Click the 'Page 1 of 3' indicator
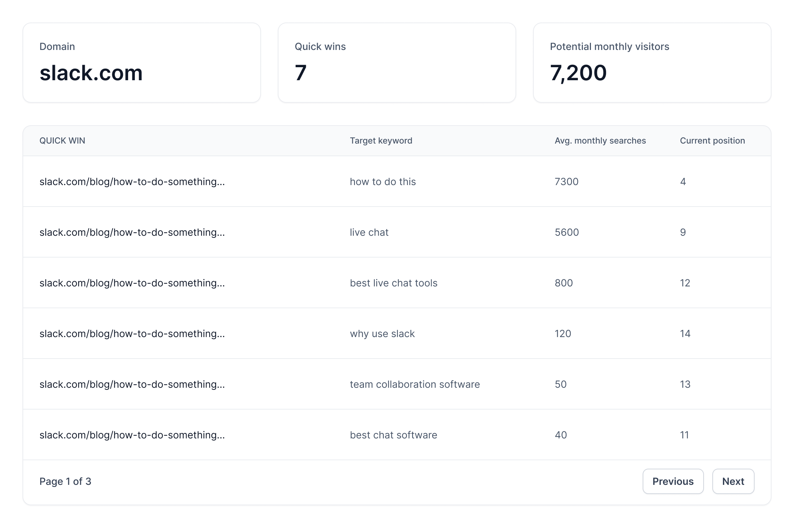The width and height of the screenshot is (794, 532). (x=65, y=481)
